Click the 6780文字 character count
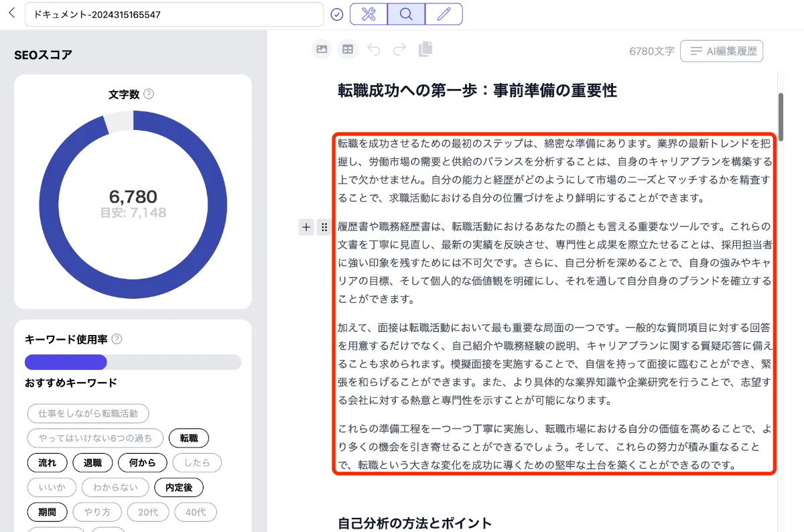The image size is (804, 532). 652,51
